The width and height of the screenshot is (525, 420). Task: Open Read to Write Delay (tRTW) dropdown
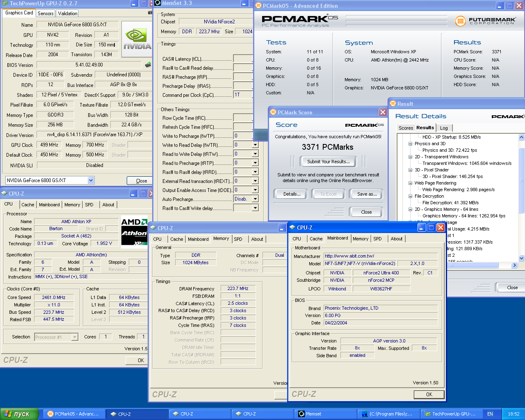(x=255, y=154)
